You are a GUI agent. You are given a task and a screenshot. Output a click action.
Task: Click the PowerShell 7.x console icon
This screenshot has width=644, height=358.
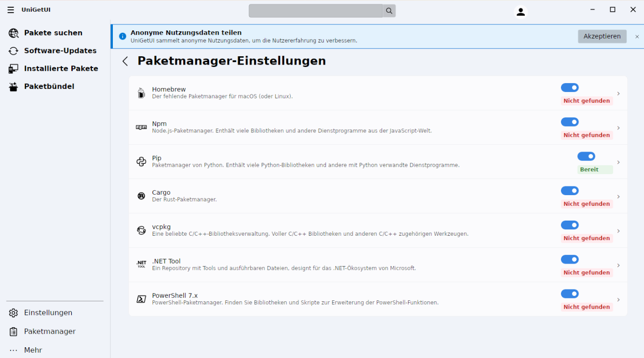click(141, 299)
